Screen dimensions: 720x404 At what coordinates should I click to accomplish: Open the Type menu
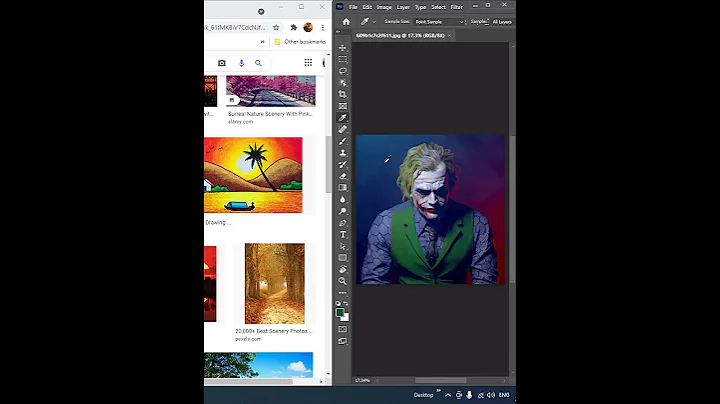(421, 7)
